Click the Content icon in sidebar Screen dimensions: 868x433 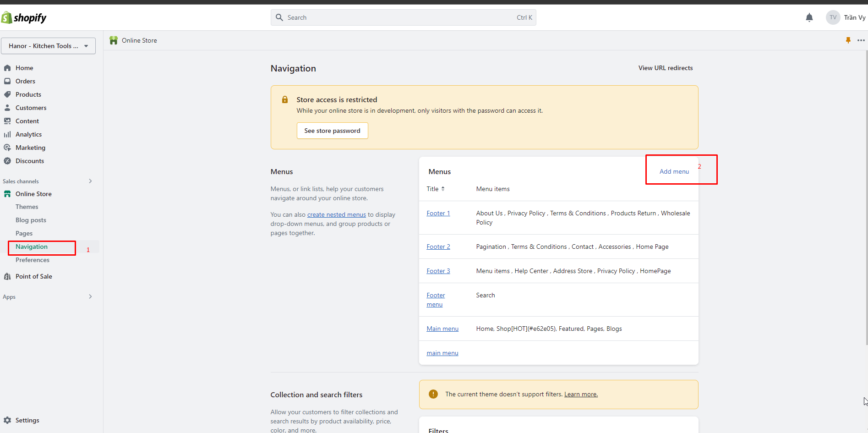pyautogui.click(x=7, y=121)
